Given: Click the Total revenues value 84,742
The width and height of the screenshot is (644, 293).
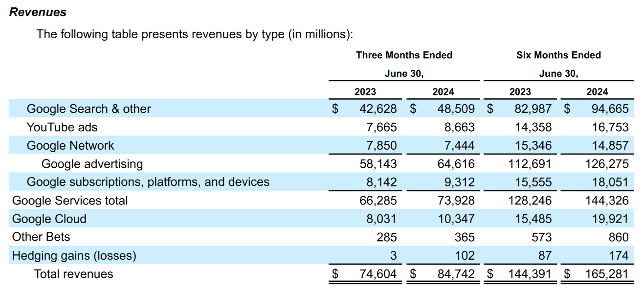Looking at the screenshot, I should click(456, 274).
